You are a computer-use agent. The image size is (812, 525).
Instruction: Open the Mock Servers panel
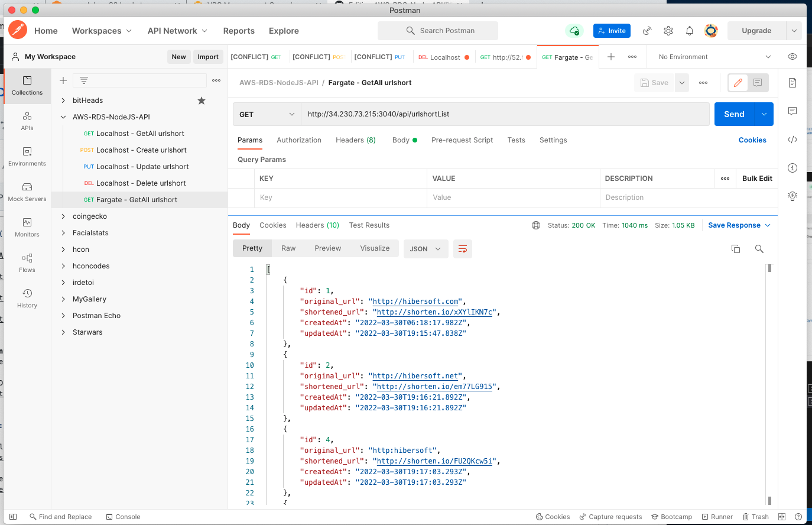point(27,193)
